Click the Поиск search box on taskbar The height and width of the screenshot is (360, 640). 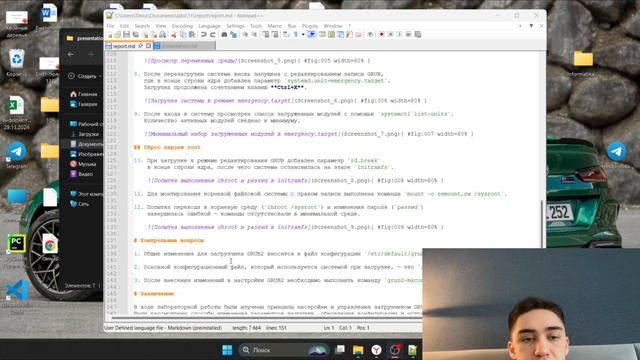tap(284, 350)
